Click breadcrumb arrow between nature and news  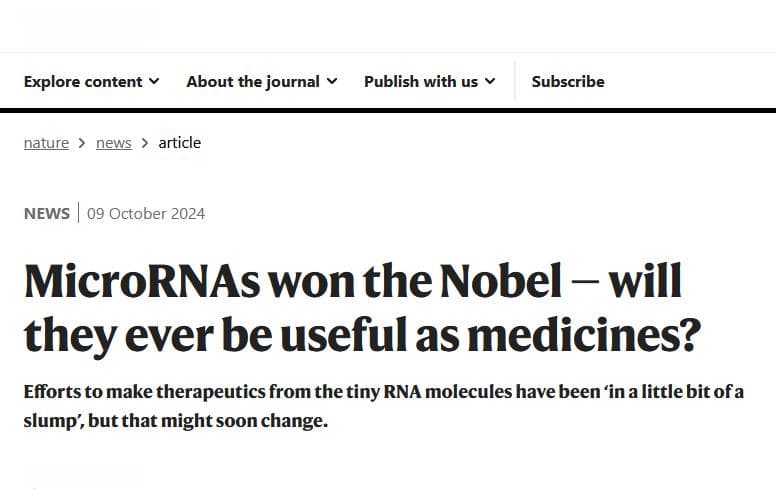[82, 143]
